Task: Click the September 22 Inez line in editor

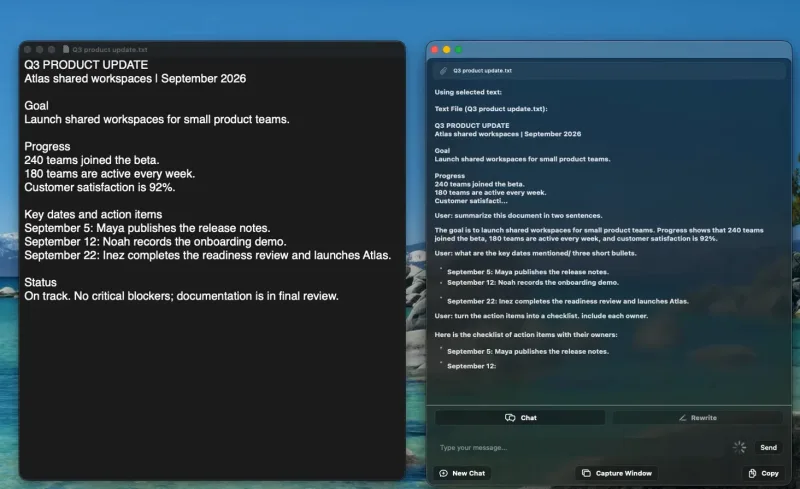Action: [208, 255]
